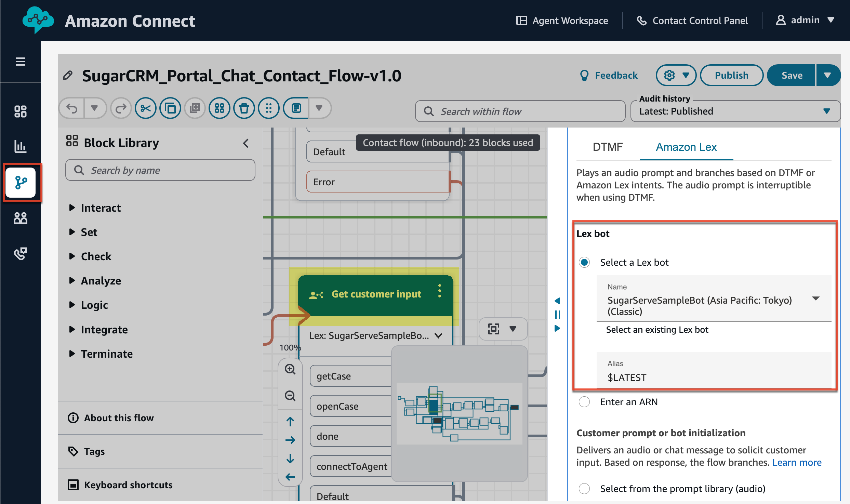Screen dimensions: 850x504
Task: Select the 'Select a Lex bot' radio button
Action: (x=584, y=263)
